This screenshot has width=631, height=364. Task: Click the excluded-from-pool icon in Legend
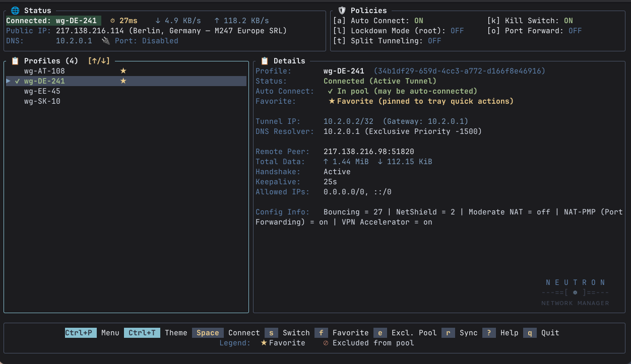click(x=326, y=343)
